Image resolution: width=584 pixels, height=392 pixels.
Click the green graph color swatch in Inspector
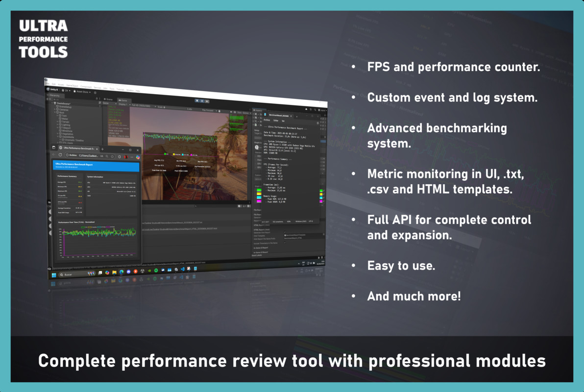pyautogui.click(x=259, y=190)
